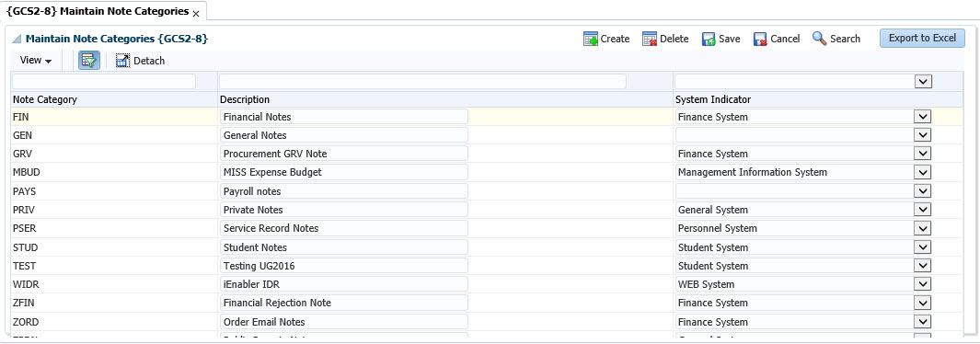Click the Create record icon
This screenshot has height=344, width=980.
591,39
